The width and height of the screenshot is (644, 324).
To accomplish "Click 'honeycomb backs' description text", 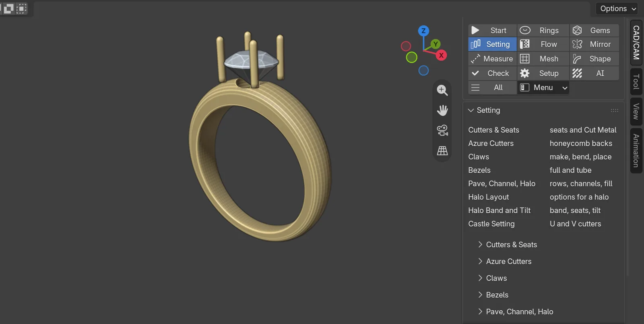I will coord(581,143).
